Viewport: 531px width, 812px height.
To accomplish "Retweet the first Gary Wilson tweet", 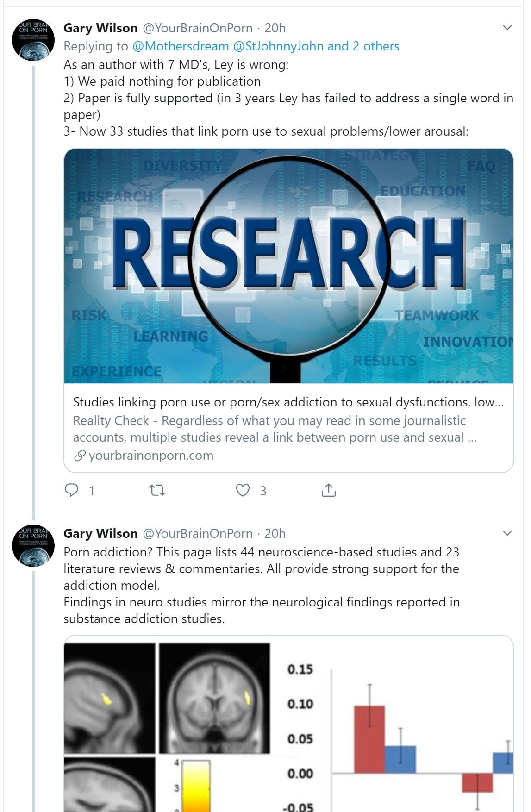I will pyautogui.click(x=157, y=490).
